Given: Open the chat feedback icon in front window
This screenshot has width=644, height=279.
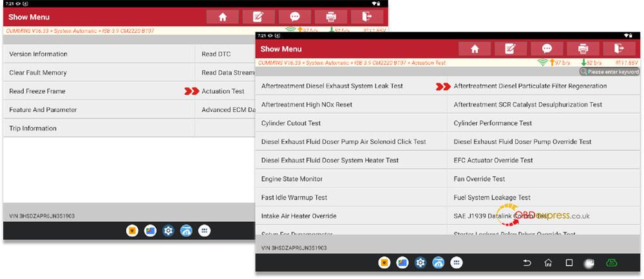Looking at the screenshot, I should [547, 49].
